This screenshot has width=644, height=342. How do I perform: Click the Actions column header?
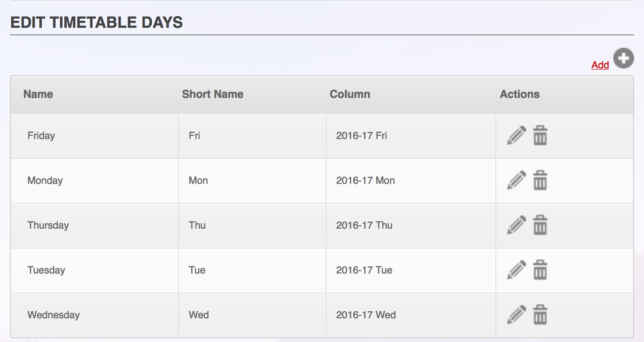[520, 94]
